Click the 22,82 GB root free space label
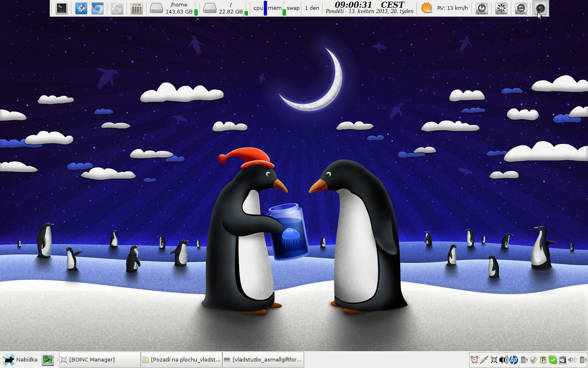This screenshot has width=588, height=368. pos(231,11)
